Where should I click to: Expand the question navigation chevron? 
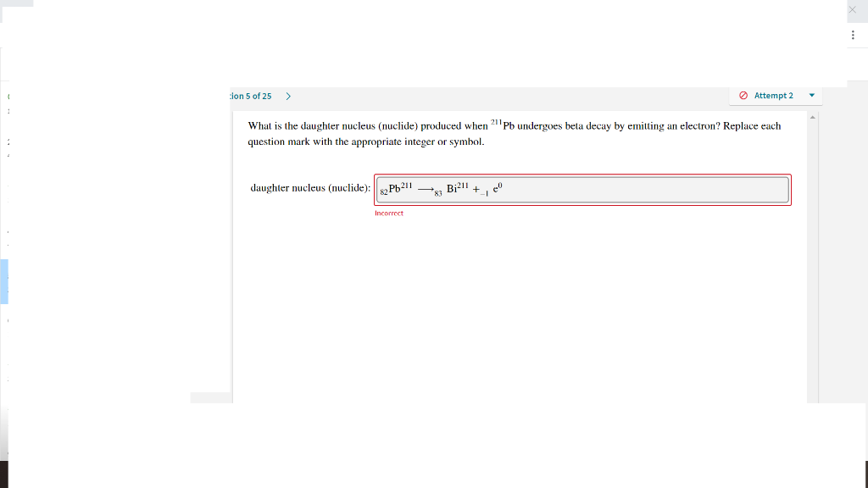(x=288, y=96)
